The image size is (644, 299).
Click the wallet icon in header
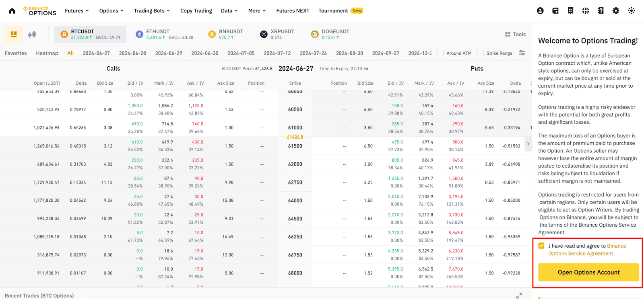tap(555, 11)
